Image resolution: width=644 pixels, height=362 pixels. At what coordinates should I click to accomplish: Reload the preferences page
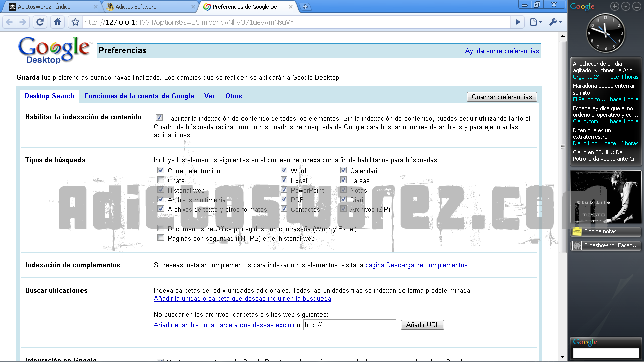[x=40, y=22]
